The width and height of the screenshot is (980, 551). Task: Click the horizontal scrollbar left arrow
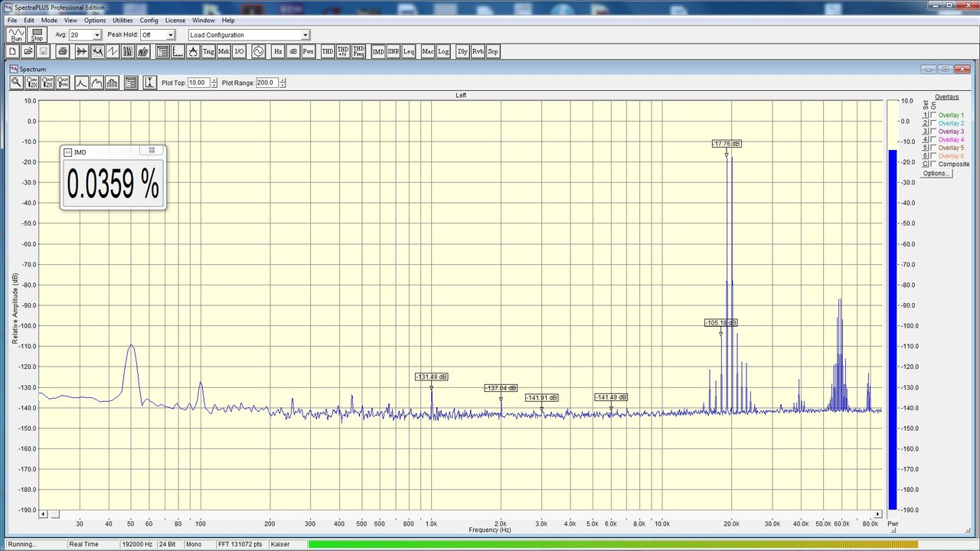coord(44,514)
